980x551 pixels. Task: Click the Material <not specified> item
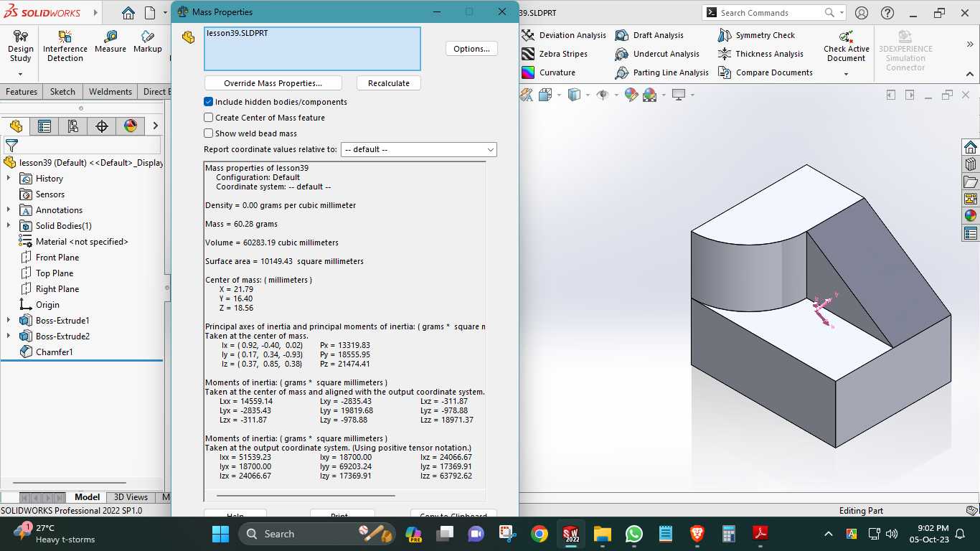[x=73, y=242]
